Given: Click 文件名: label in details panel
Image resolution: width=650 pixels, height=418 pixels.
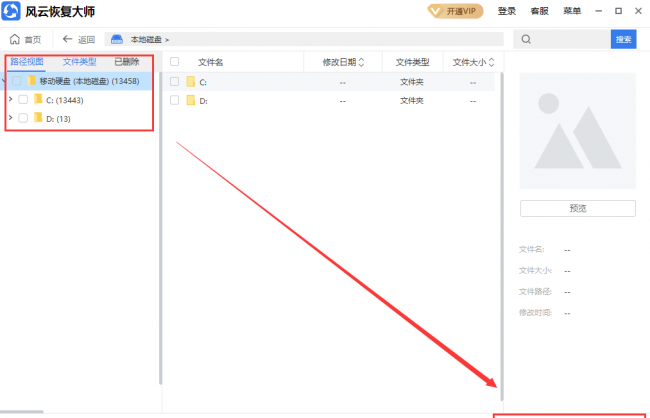Looking at the screenshot, I should click(531, 250).
